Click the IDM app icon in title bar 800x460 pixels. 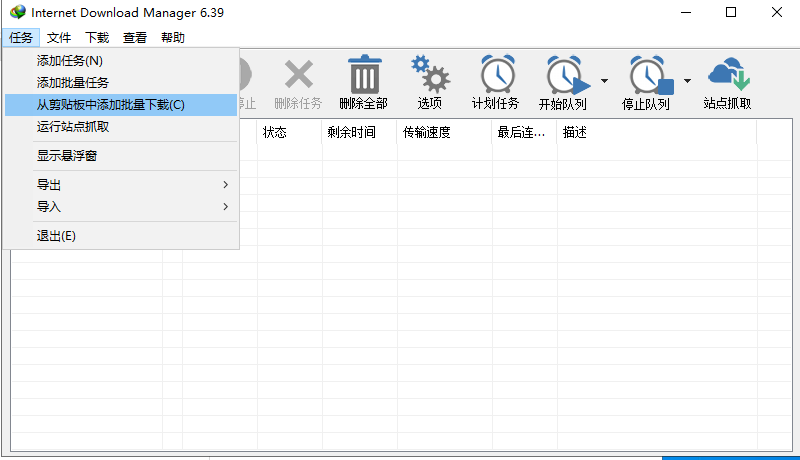coord(16,12)
